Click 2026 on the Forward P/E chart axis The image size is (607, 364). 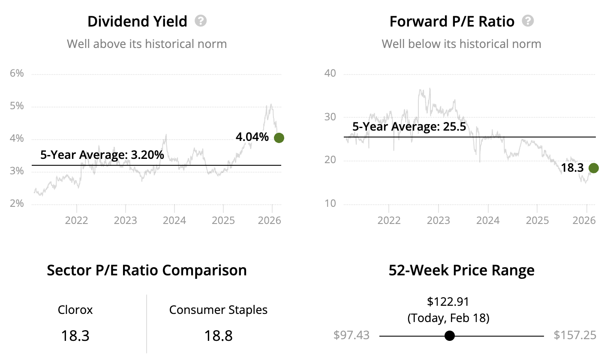coord(584,221)
